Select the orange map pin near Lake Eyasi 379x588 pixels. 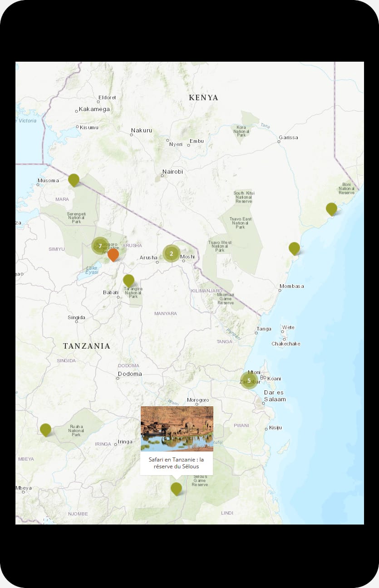point(113,254)
